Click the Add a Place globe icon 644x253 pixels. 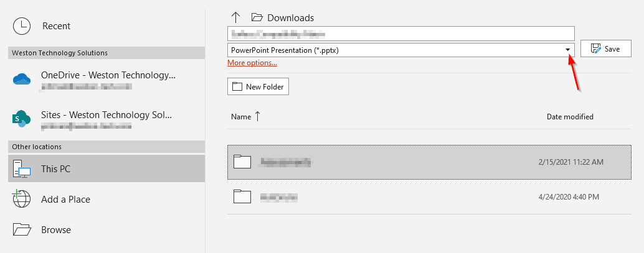[22, 199]
